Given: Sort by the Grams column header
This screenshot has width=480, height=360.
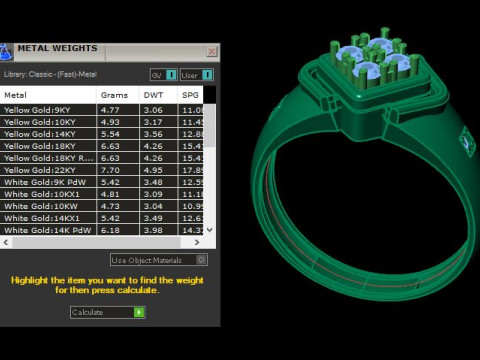Looking at the screenshot, I should click(118, 95).
